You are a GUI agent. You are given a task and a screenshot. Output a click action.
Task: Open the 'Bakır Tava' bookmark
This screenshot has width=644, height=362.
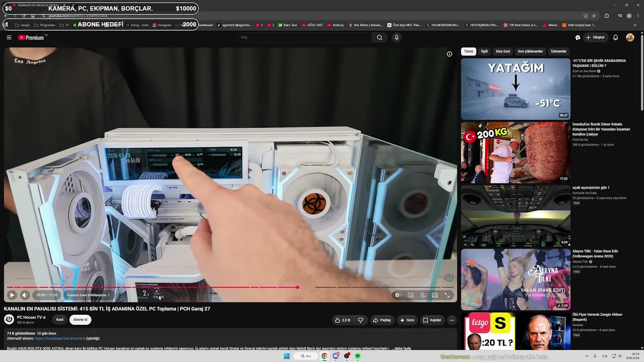(287, 25)
